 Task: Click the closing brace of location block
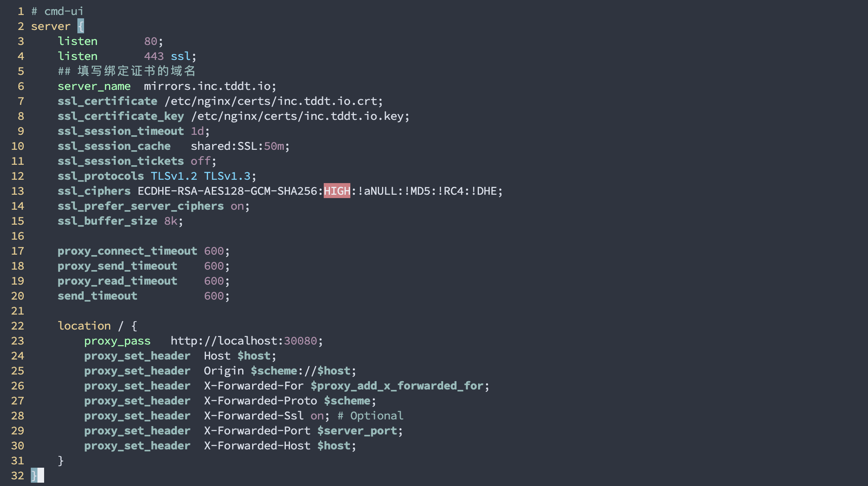(61, 461)
